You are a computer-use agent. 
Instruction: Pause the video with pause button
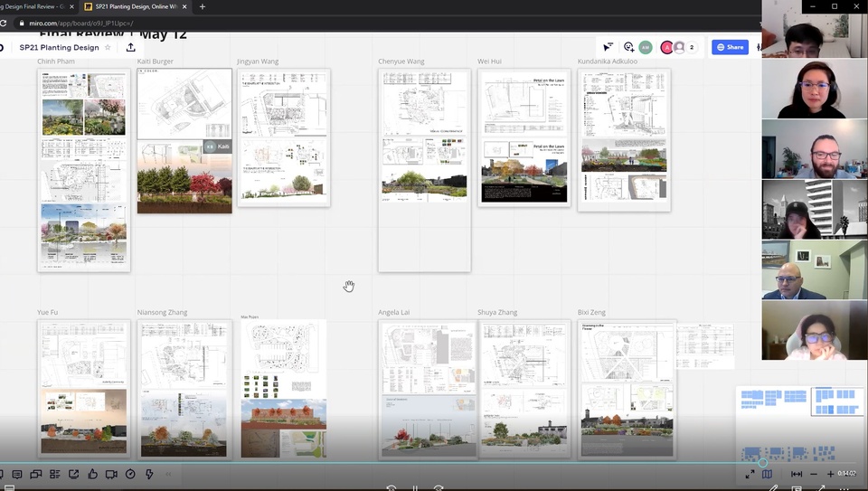point(415,487)
